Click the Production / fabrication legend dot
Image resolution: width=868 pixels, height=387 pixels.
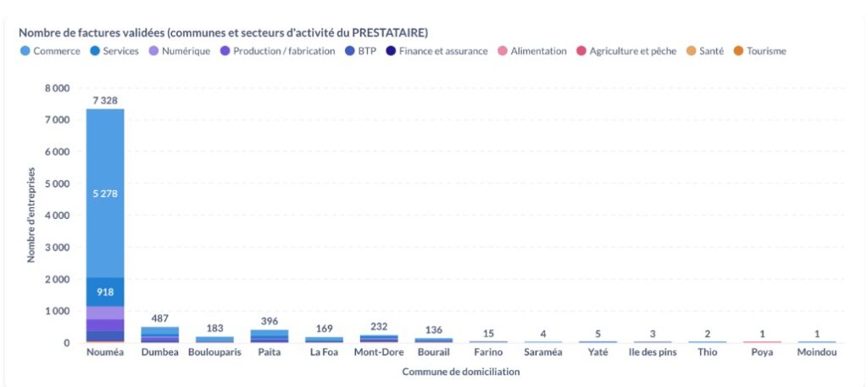click(225, 51)
